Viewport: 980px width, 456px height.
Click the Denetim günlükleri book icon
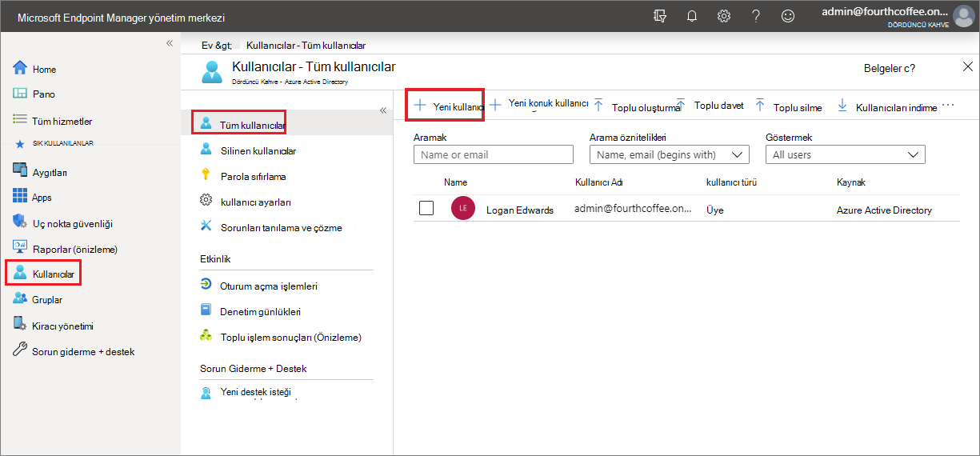206,310
